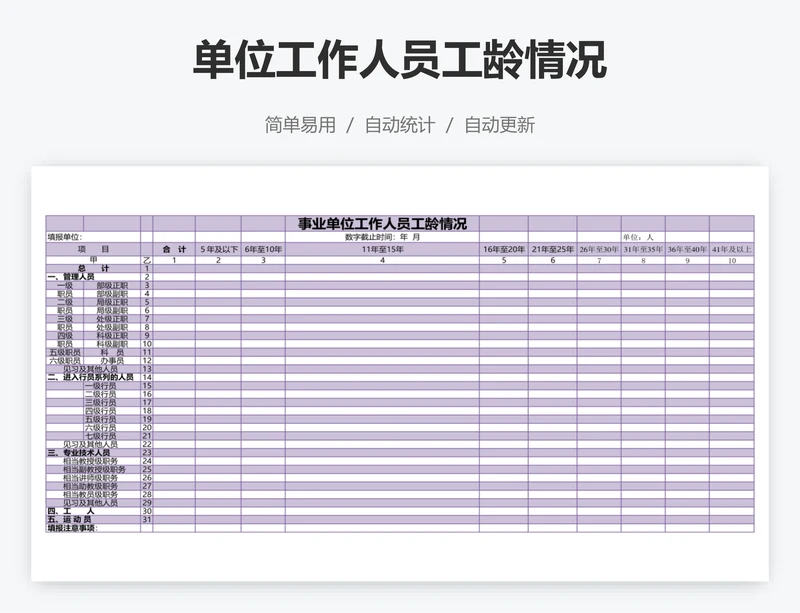
Task: Select the 五级行员 row
Action: pyautogui.click(x=400, y=419)
